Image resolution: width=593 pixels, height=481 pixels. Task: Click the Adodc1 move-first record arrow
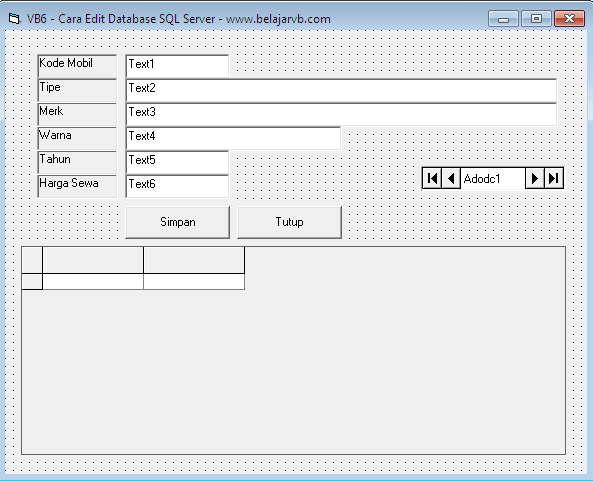[x=432, y=178]
